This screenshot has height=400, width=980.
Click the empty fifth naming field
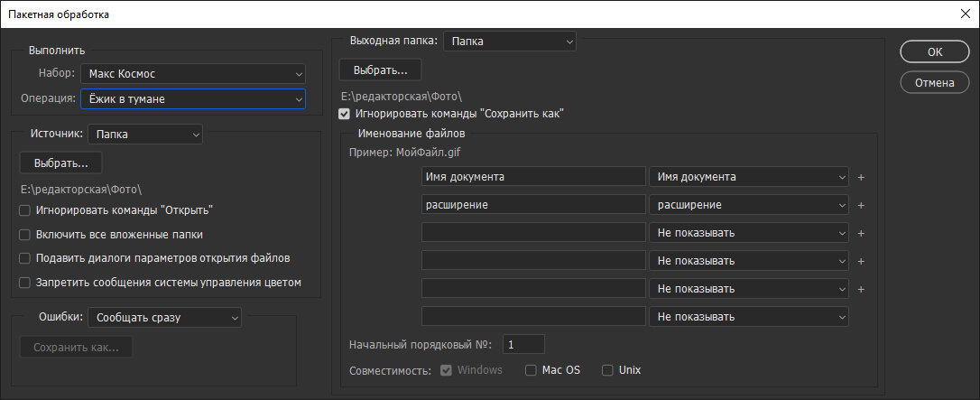(533, 289)
